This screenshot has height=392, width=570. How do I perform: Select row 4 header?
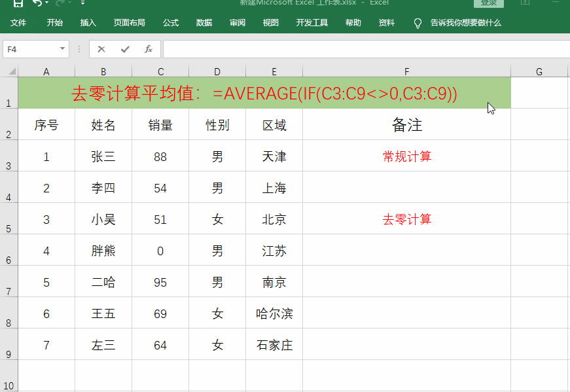[9, 187]
